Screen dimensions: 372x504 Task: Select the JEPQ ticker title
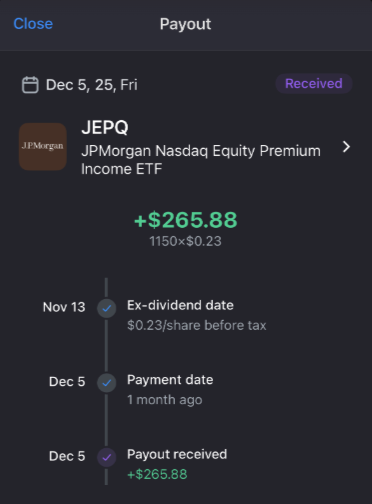pos(105,127)
